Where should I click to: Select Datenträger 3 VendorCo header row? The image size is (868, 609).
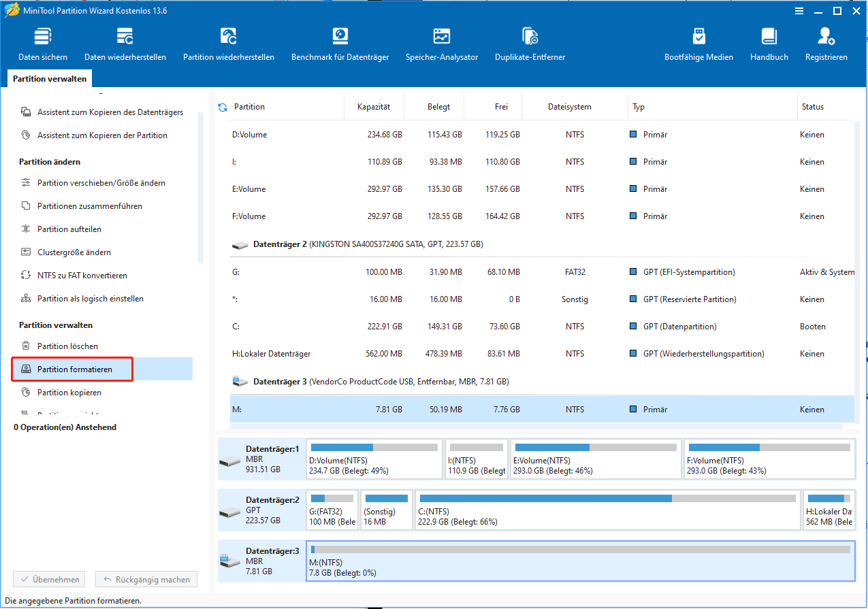pos(542,382)
